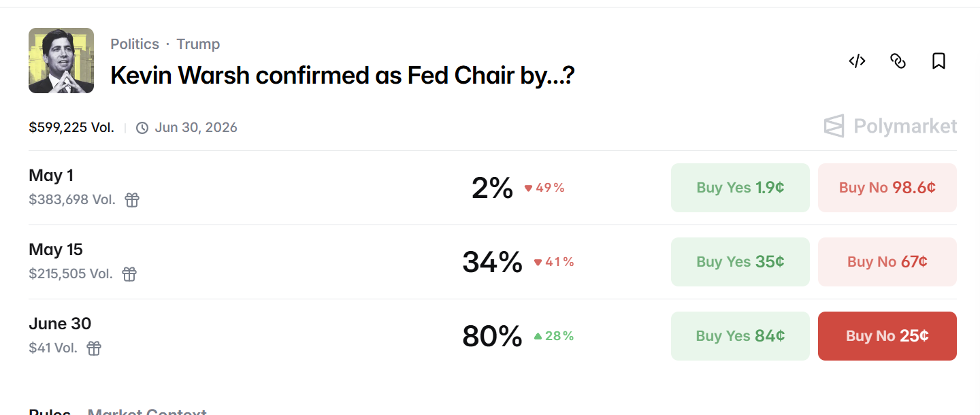Buy Yes at 84¢ for June 30
The width and height of the screenshot is (980, 415).
[740, 336]
